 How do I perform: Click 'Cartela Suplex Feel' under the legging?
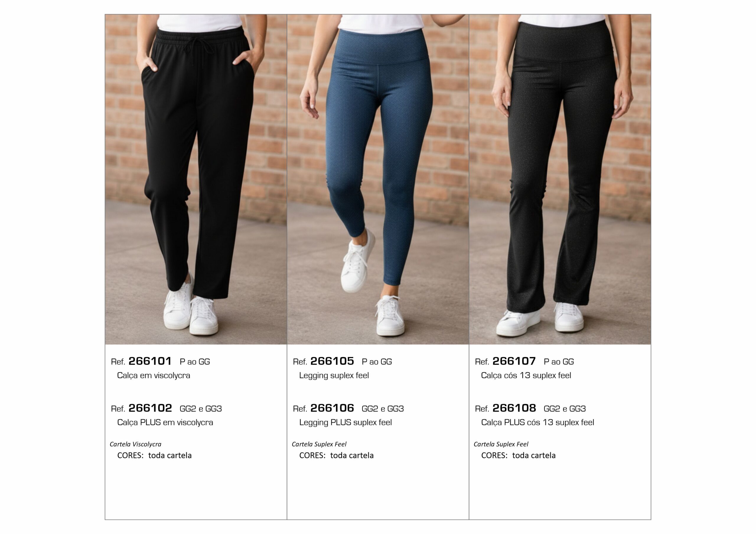coord(319,444)
